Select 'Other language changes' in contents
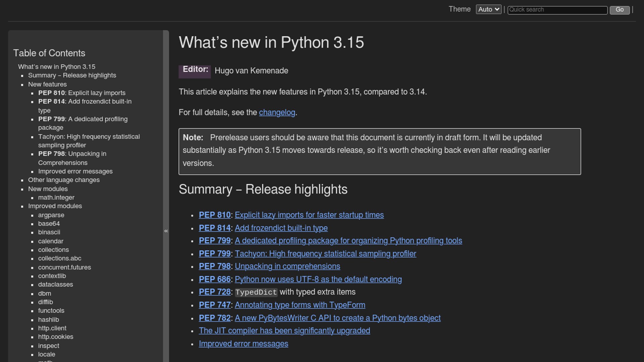 [64, 180]
